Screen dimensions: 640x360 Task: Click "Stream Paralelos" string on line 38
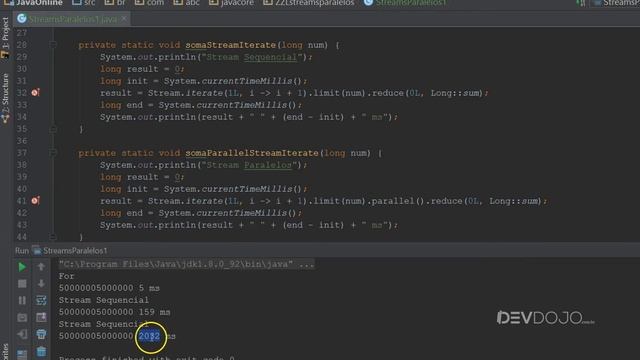[x=249, y=165]
